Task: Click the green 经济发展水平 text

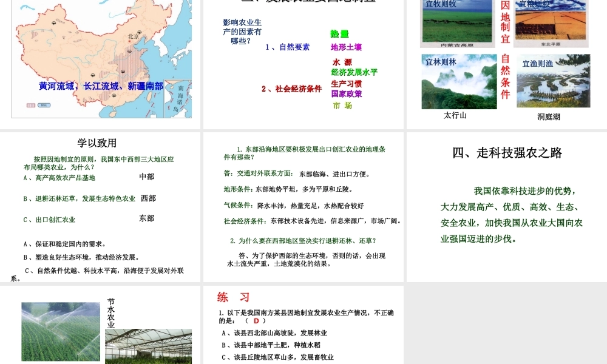Action: click(354, 72)
